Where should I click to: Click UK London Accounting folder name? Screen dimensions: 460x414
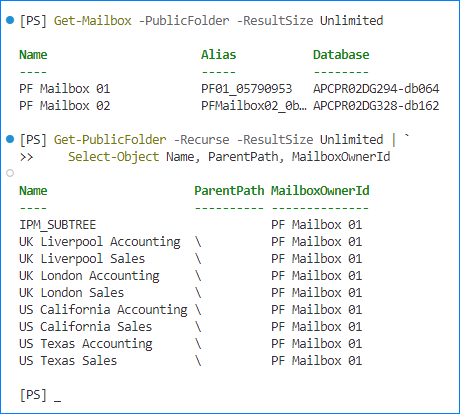point(89,276)
